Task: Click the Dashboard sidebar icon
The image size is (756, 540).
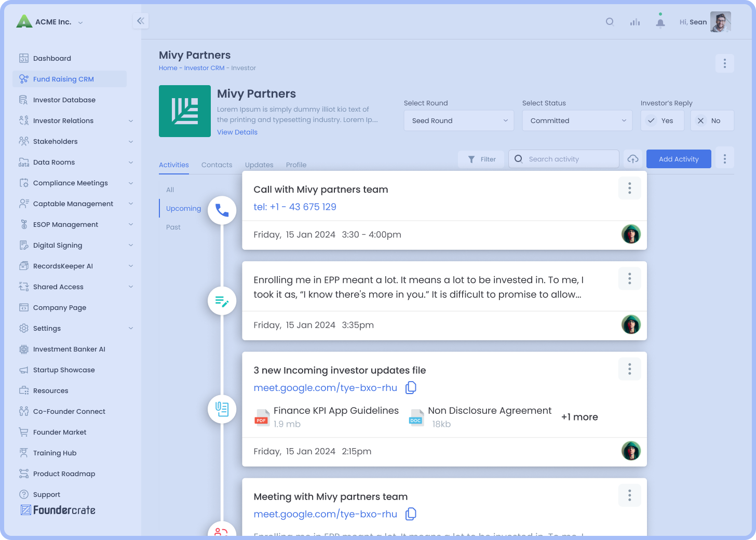Action: coord(24,58)
